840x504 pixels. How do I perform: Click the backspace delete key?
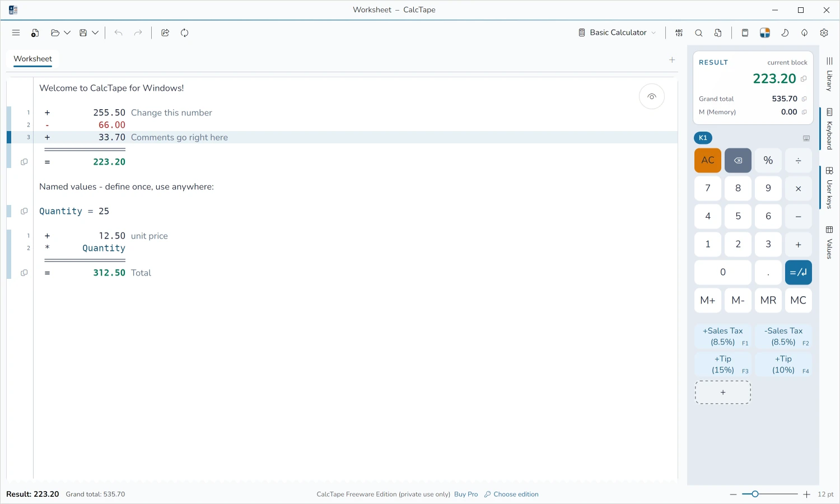click(x=738, y=160)
